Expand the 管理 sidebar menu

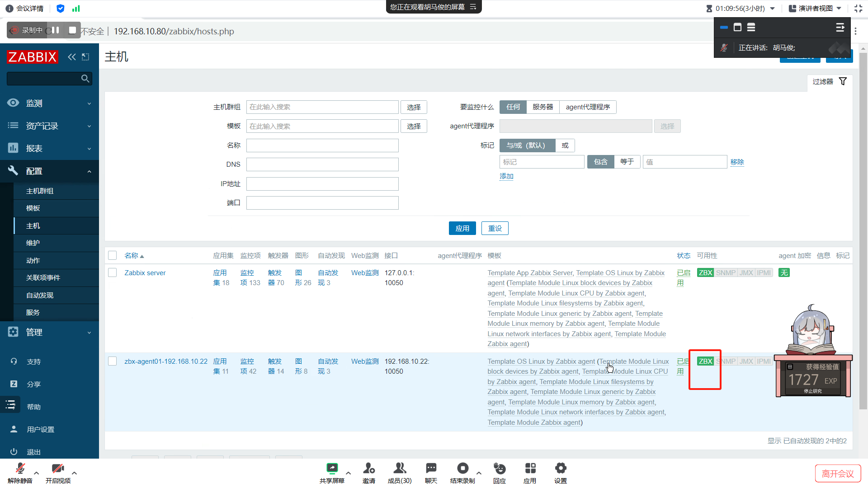click(x=49, y=332)
